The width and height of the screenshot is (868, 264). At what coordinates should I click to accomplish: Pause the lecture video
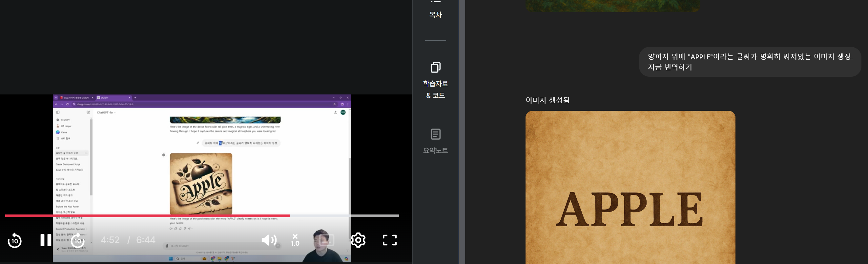(x=46, y=240)
